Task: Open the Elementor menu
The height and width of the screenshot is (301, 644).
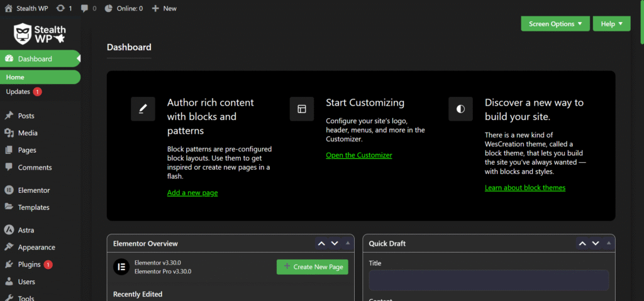Action: click(40, 190)
